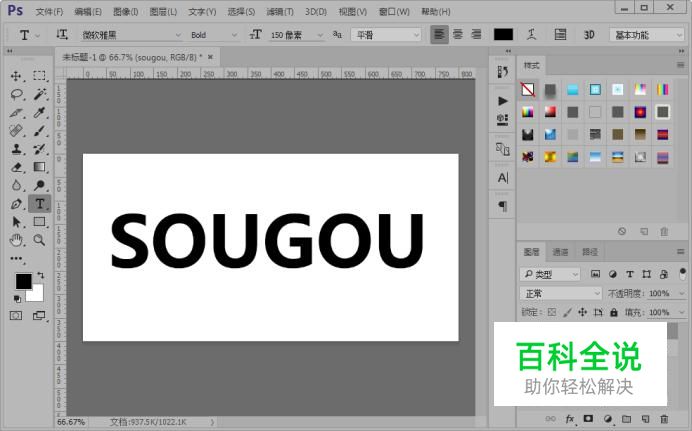
Task: Open the 编辑(E) menu
Action: tap(88, 11)
